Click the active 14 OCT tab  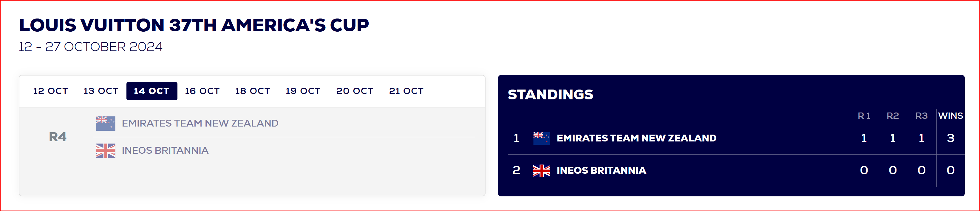152,91
